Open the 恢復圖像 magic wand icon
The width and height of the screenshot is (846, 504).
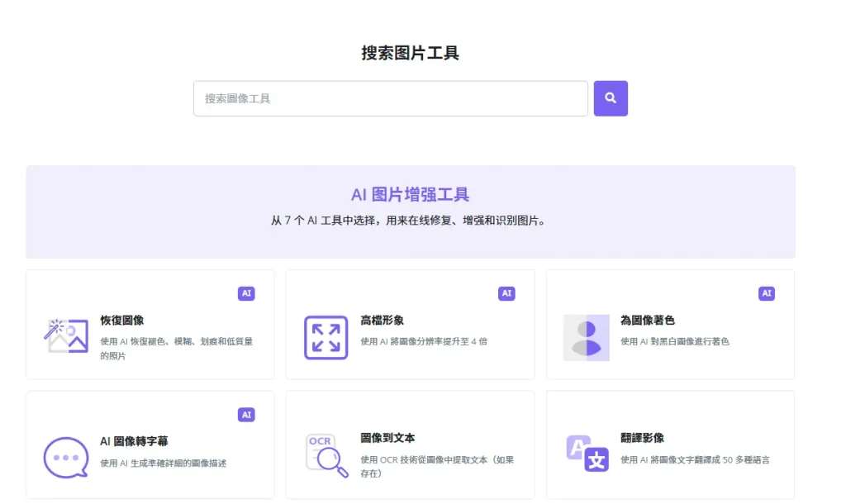(x=66, y=336)
